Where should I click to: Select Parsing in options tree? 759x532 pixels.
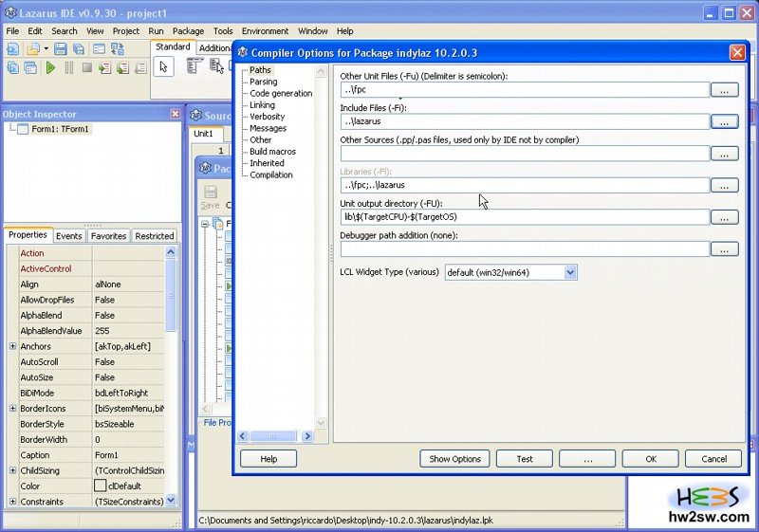(x=264, y=82)
